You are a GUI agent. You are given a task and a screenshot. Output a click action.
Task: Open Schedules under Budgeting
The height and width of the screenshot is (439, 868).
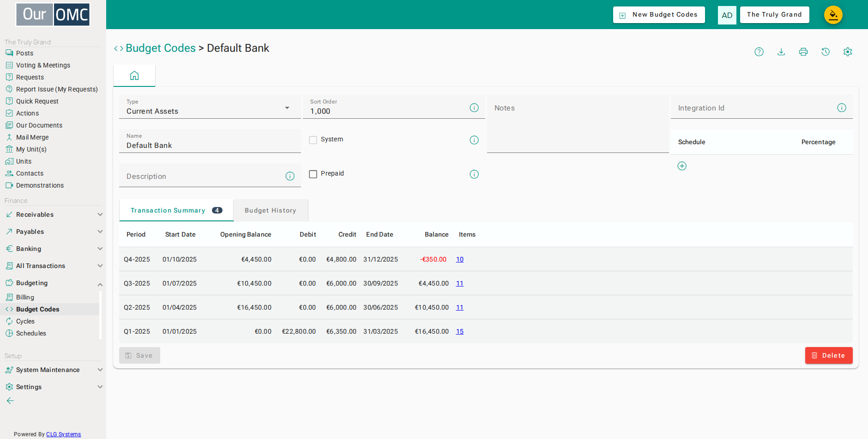coord(31,333)
